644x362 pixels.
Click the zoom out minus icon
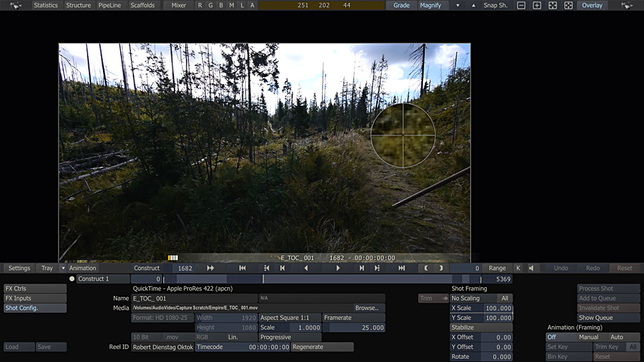pyautogui.click(x=521, y=5)
